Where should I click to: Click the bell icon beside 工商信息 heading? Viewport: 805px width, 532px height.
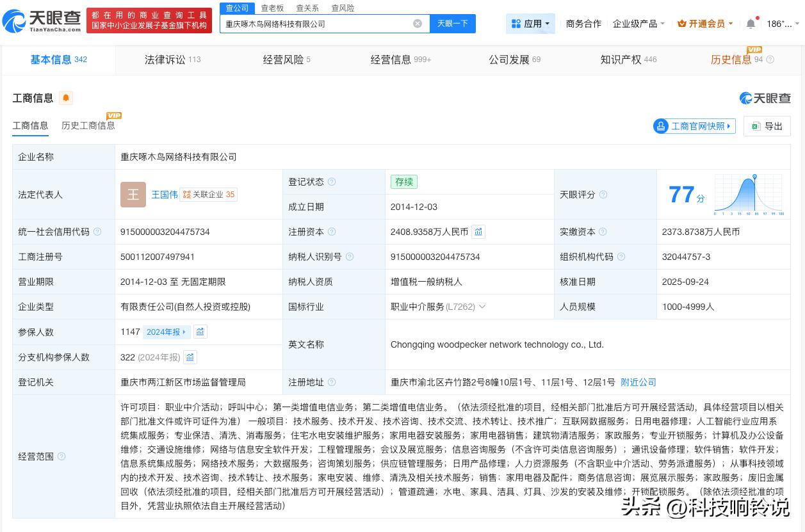66,99
